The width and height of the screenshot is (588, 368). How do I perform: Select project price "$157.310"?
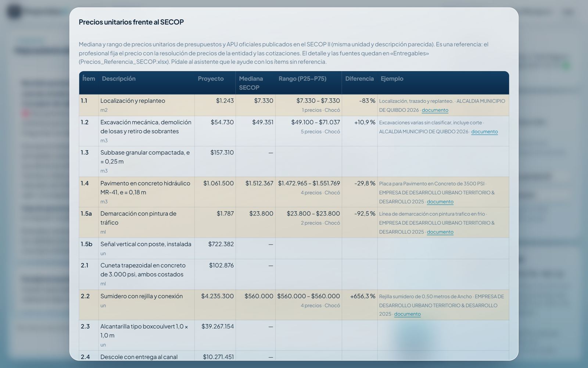click(x=222, y=152)
